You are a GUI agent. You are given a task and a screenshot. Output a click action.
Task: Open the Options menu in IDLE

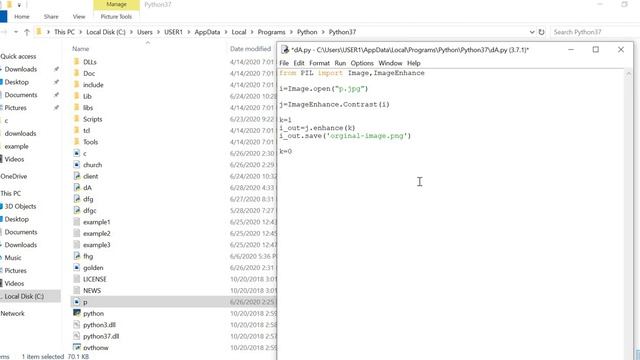click(x=362, y=63)
